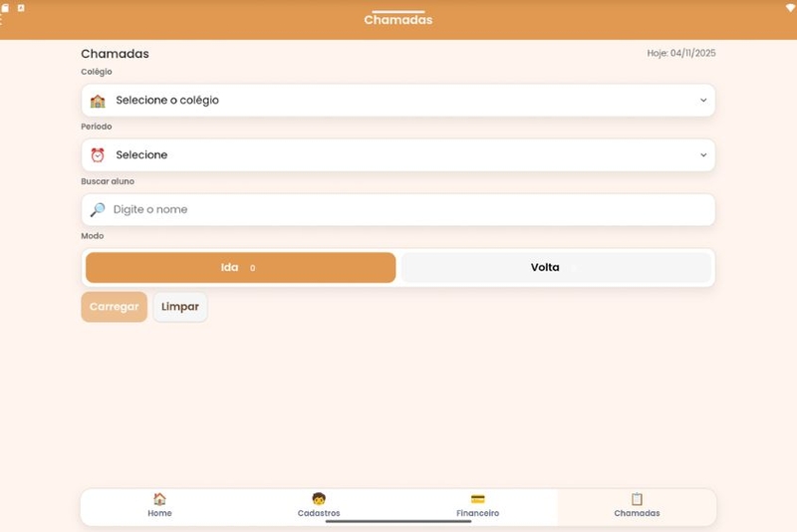Click the Limpar button
The width and height of the screenshot is (797, 532).
tap(180, 307)
